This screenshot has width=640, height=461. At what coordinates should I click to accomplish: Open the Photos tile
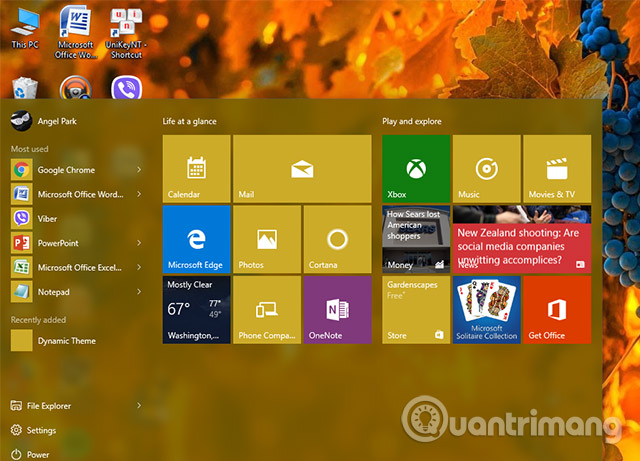tap(267, 239)
